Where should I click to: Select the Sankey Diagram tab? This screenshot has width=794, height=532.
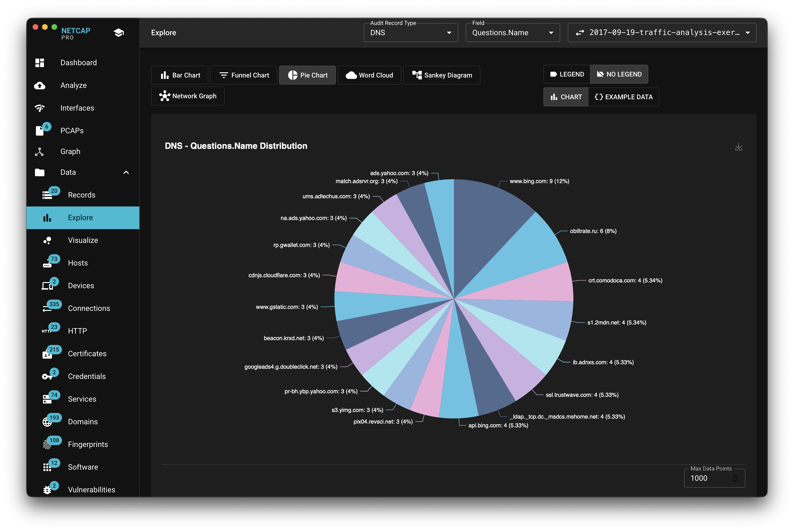pos(442,75)
